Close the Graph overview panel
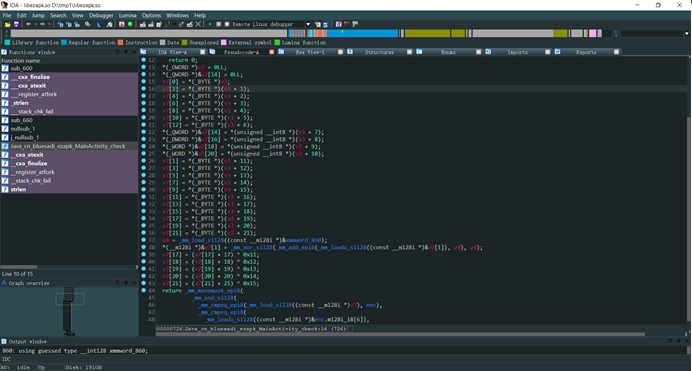 (x=134, y=283)
